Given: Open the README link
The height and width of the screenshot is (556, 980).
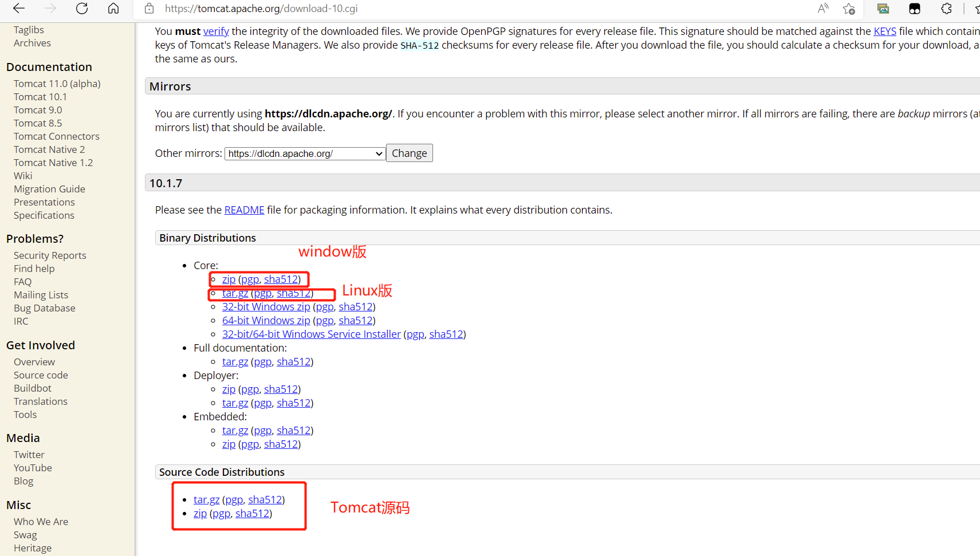Looking at the screenshot, I should [x=245, y=210].
